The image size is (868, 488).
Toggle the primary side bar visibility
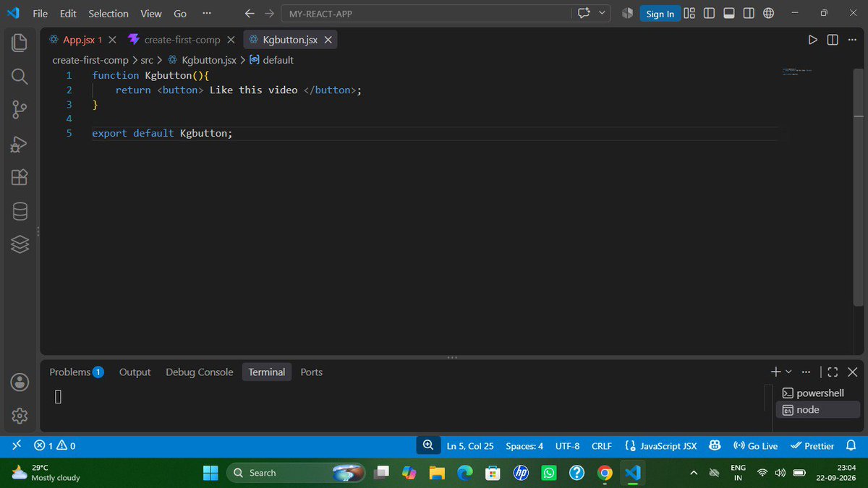click(x=709, y=13)
